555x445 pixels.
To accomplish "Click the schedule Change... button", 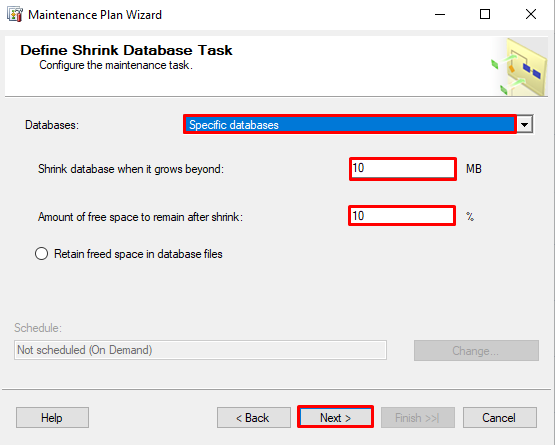I will coord(476,350).
